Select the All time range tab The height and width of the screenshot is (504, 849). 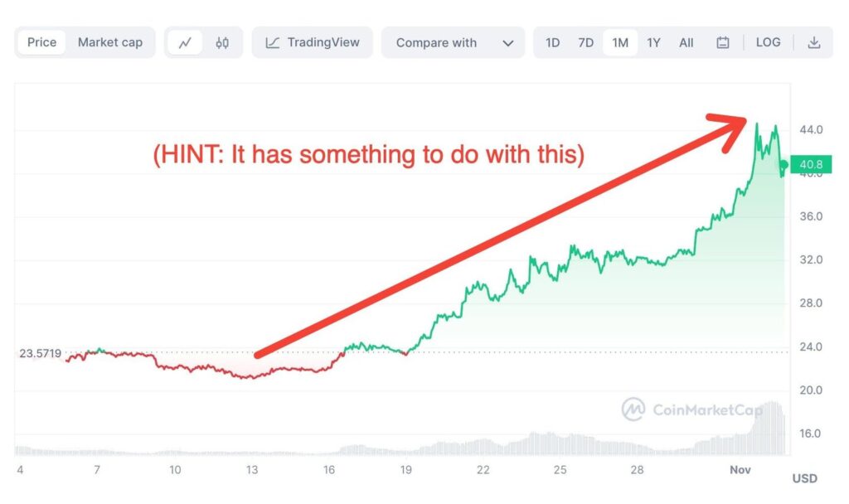(686, 42)
